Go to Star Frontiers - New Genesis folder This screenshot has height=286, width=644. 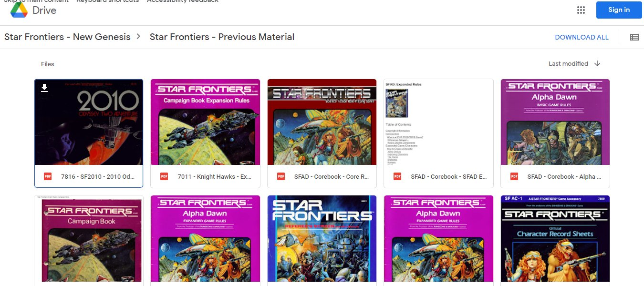[x=67, y=37]
